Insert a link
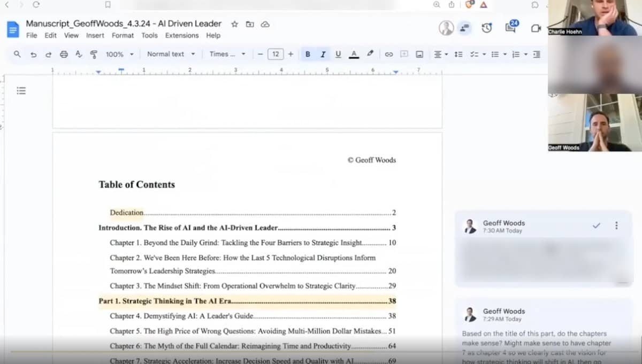The width and height of the screenshot is (642, 364). pyautogui.click(x=389, y=54)
